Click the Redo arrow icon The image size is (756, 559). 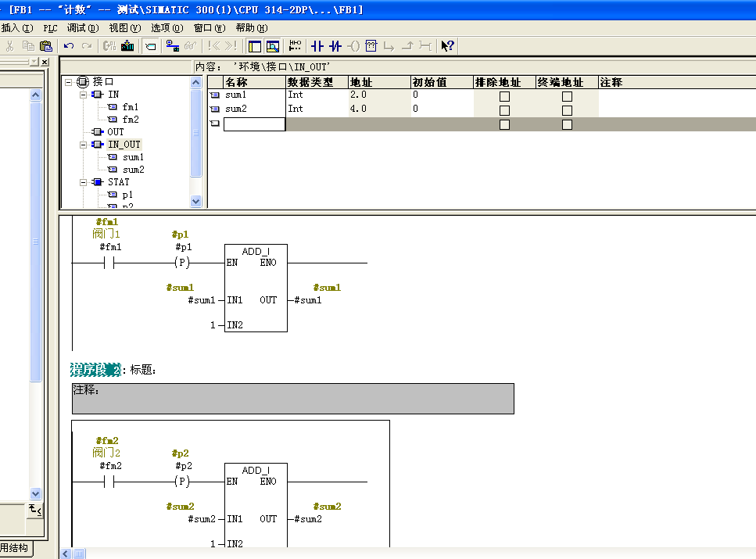87,46
